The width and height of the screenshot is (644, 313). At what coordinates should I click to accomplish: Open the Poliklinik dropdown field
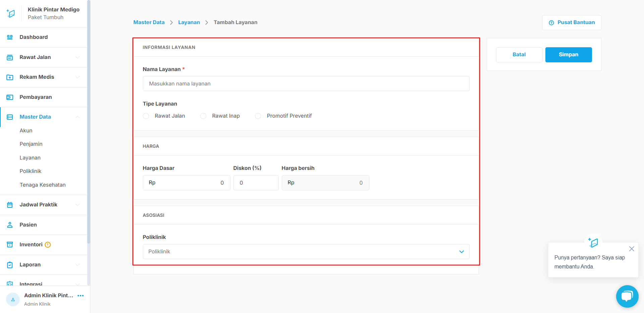click(x=306, y=252)
